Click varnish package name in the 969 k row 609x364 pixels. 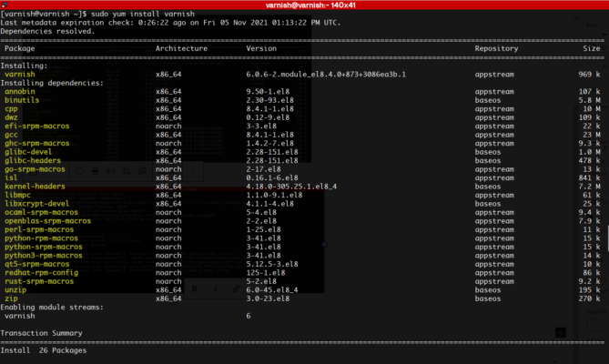point(20,74)
